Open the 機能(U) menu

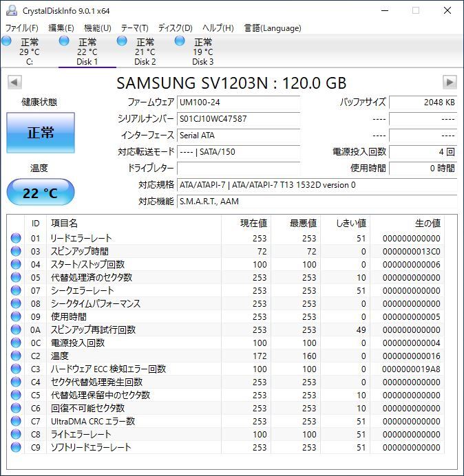point(98,28)
